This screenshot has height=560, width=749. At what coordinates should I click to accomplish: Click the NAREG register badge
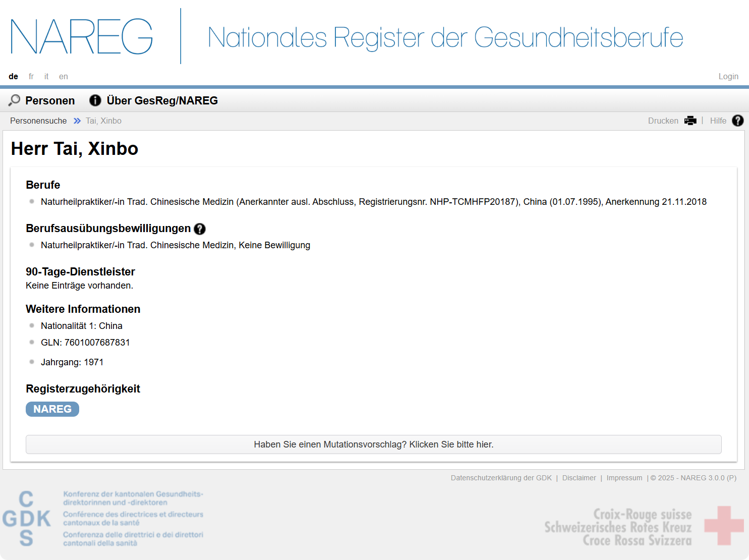(52, 409)
